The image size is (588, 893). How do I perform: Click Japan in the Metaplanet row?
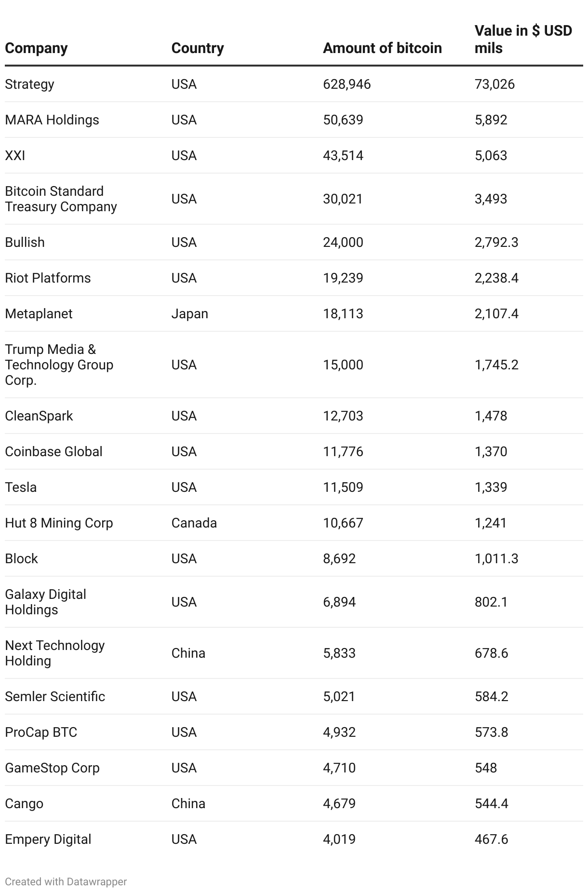click(190, 314)
